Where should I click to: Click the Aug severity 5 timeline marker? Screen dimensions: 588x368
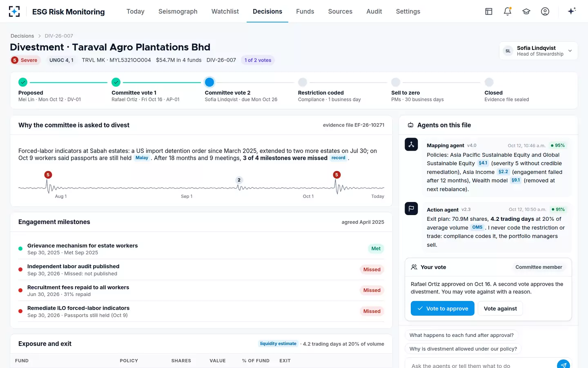coord(48,175)
